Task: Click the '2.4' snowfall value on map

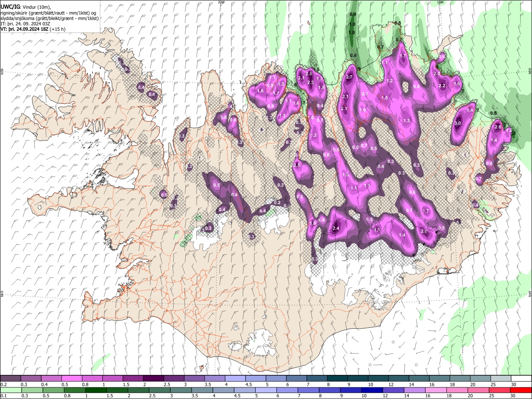Action: (336, 228)
